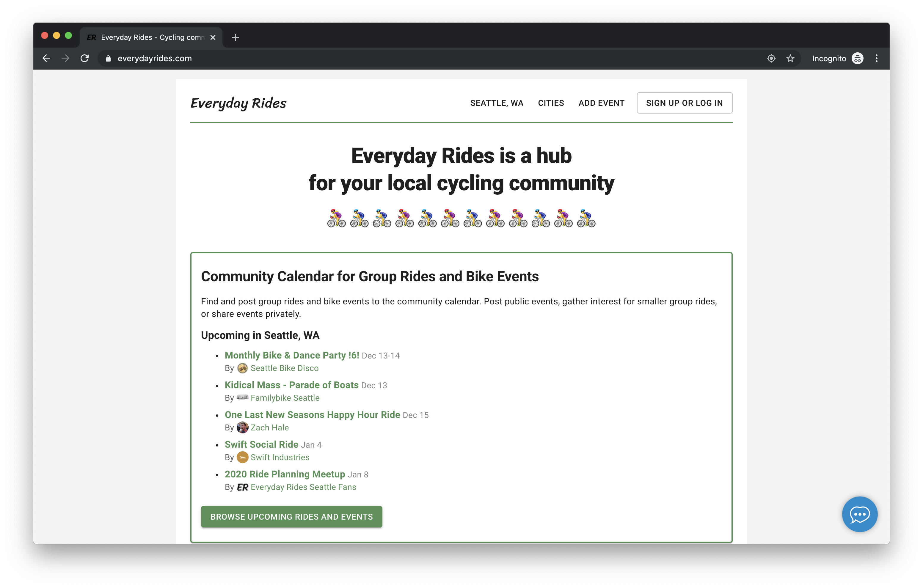The height and width of the screenshot is (588, 923).
Task: Go back to the previous page
Action: pyautogui.click(x=46, y=58)
